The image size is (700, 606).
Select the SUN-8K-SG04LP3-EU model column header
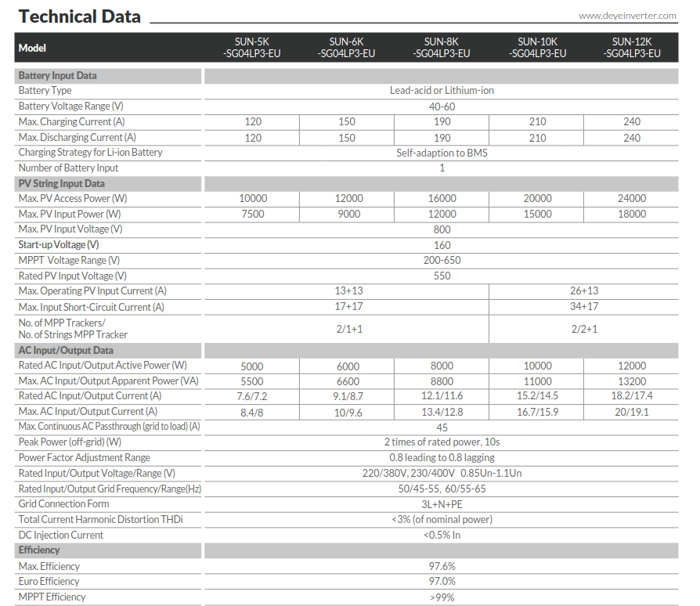pyautogui.click(x=442, y=48)
